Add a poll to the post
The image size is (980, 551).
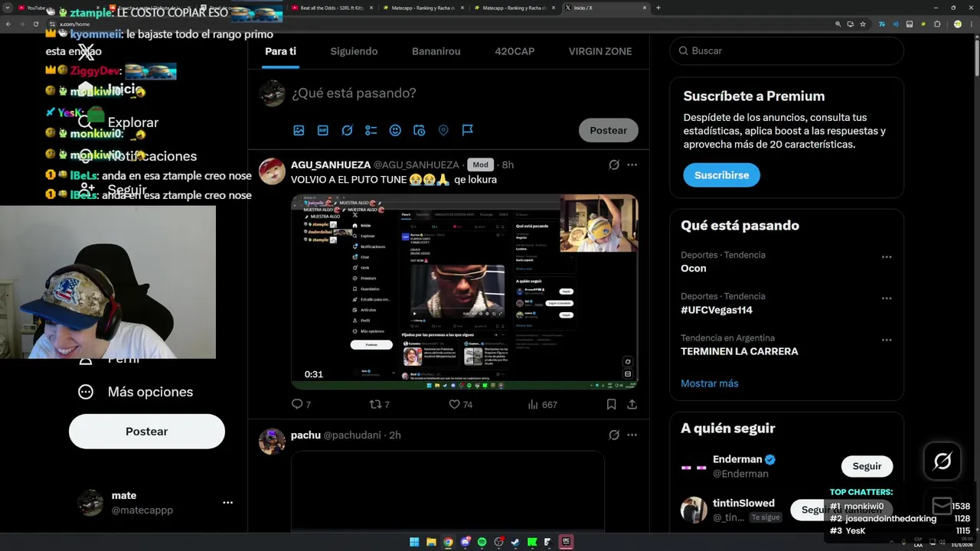click(x=371, y=131)
